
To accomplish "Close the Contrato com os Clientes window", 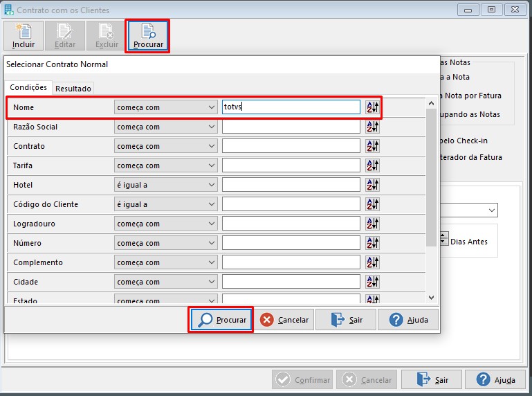I will (x=515, y=10).
